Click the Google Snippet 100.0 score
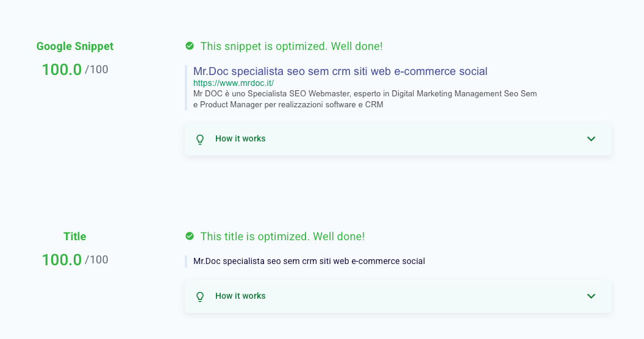644x339 pixels. [62, 70]
